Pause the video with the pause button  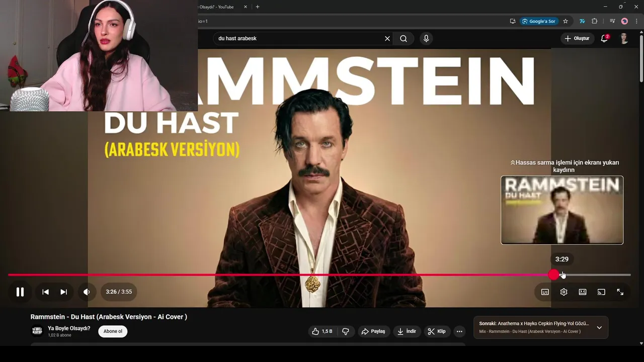[x=20, y=292]
